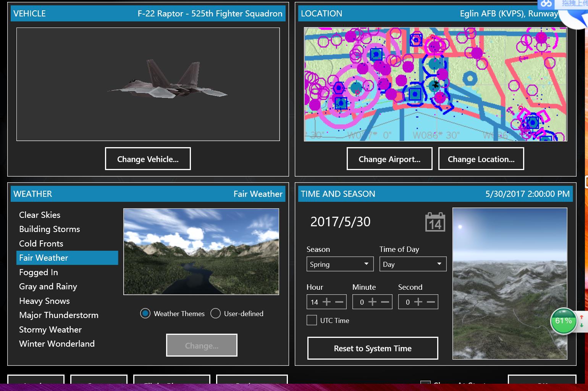Select the Weather Themes radio button
The image size is (588, 391).
[x=145, y=313]
